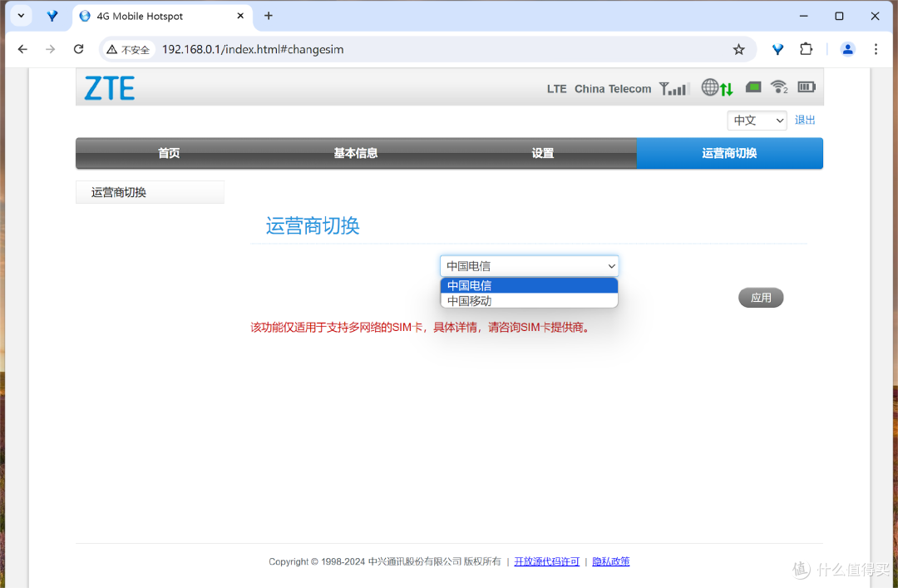This screenshot has height=588, width=898.
Task: Click the 运营商切换 sidebar item
Action: 150,193
